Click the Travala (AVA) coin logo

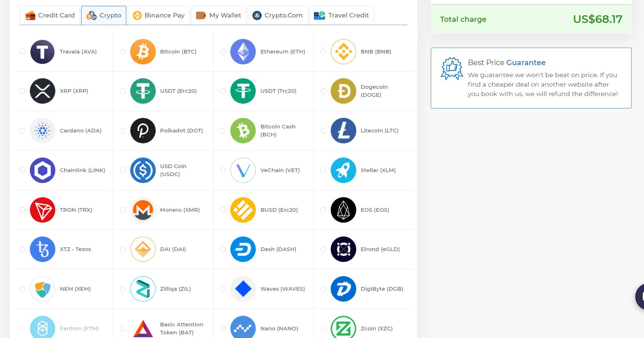tap(43, 52)
